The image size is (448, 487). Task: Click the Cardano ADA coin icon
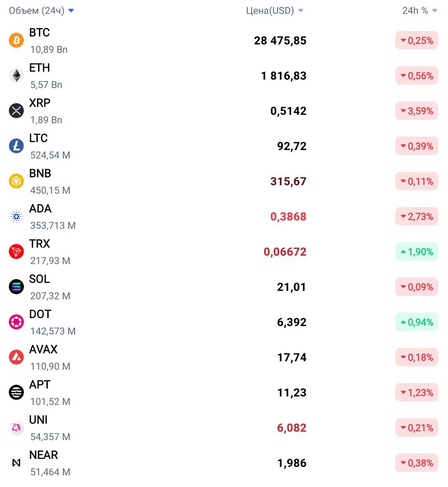point(16,217)
